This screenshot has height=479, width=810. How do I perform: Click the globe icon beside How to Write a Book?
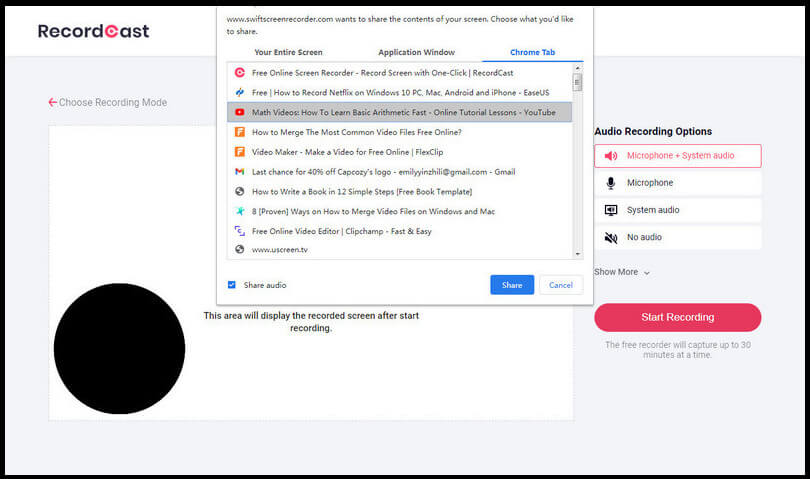click(240, 191)
